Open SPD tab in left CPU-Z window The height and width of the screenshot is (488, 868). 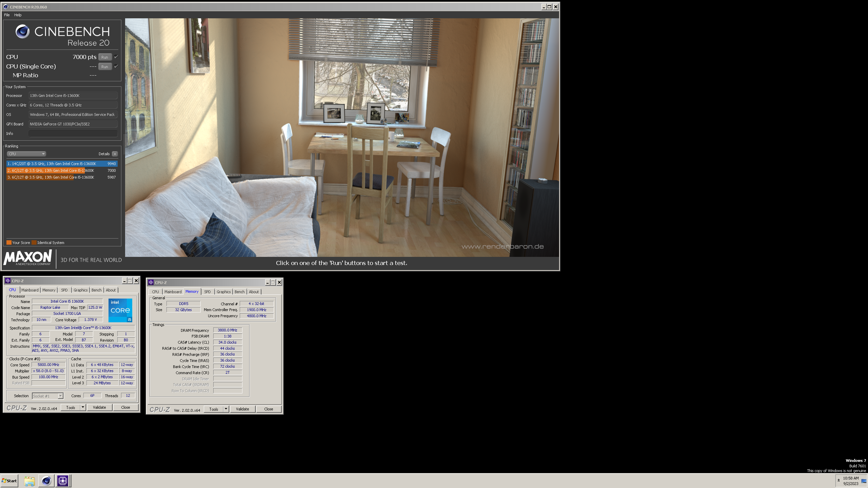[x=64, y=290]
